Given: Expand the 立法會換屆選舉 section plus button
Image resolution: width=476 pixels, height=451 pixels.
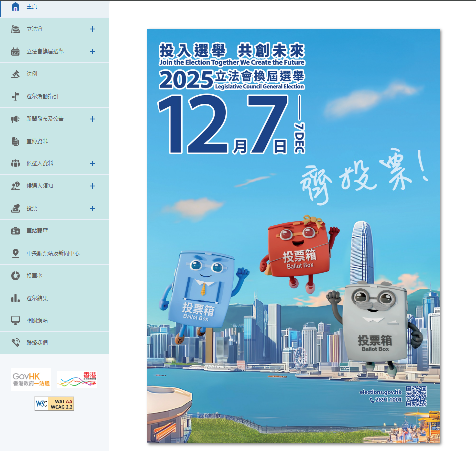Looking at the screenshot, I should [x=92, y=51].
